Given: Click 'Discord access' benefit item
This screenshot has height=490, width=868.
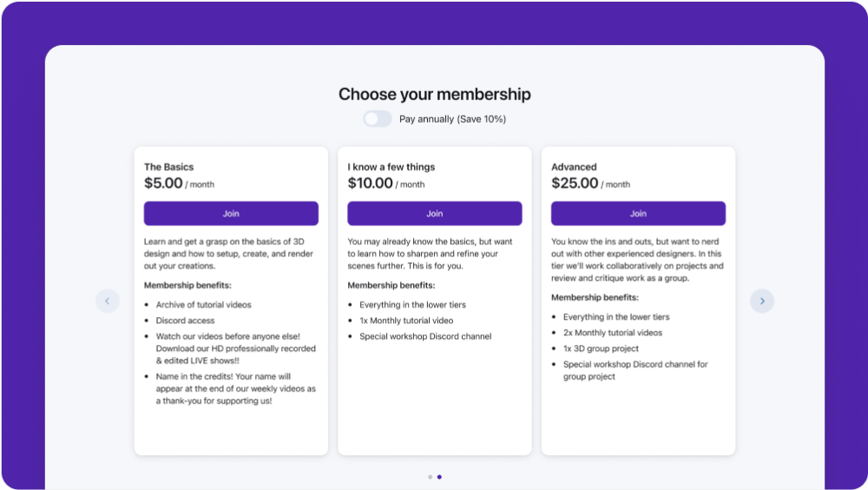Looking at the screenshot, I should pos(185,321).
